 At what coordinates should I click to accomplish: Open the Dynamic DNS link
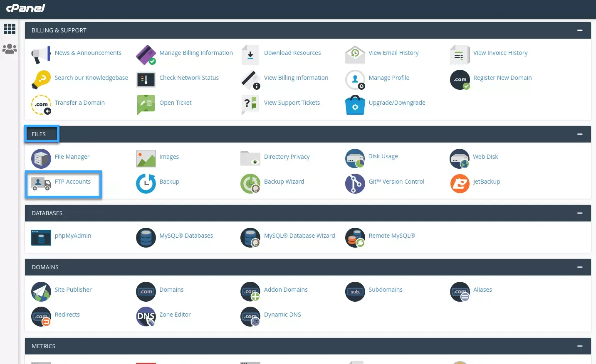[x=282, y=315]
